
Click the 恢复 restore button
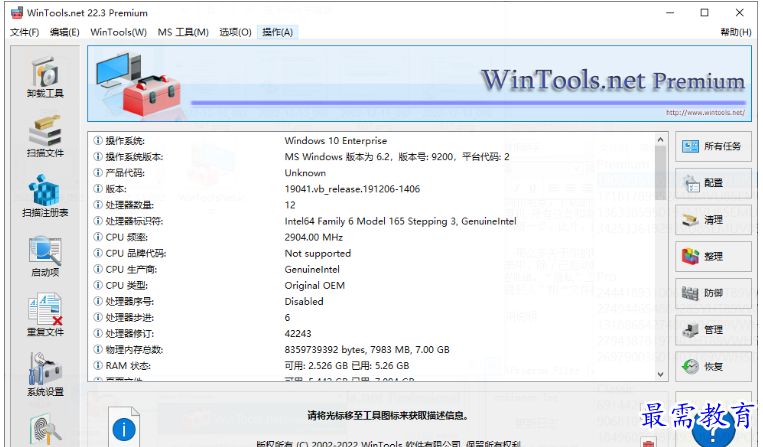[713, 366]
